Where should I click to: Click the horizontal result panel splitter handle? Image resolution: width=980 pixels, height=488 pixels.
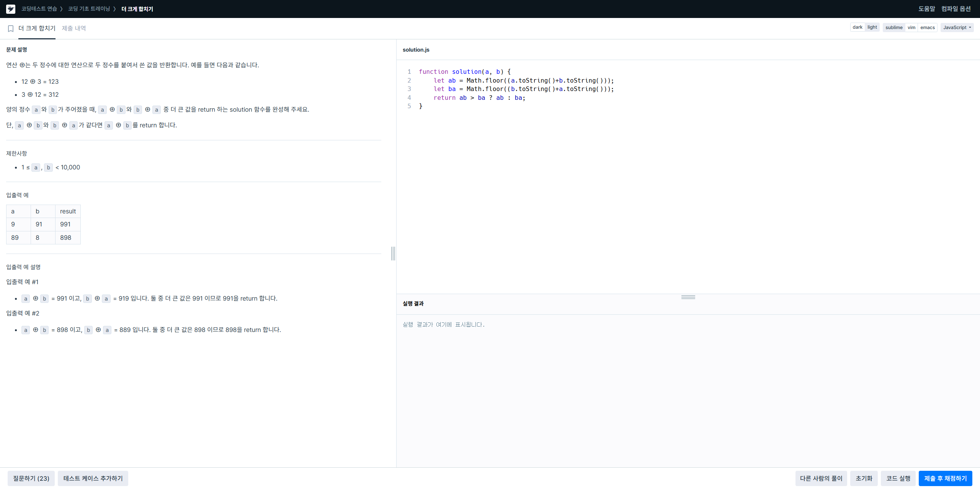pos(688,297)
